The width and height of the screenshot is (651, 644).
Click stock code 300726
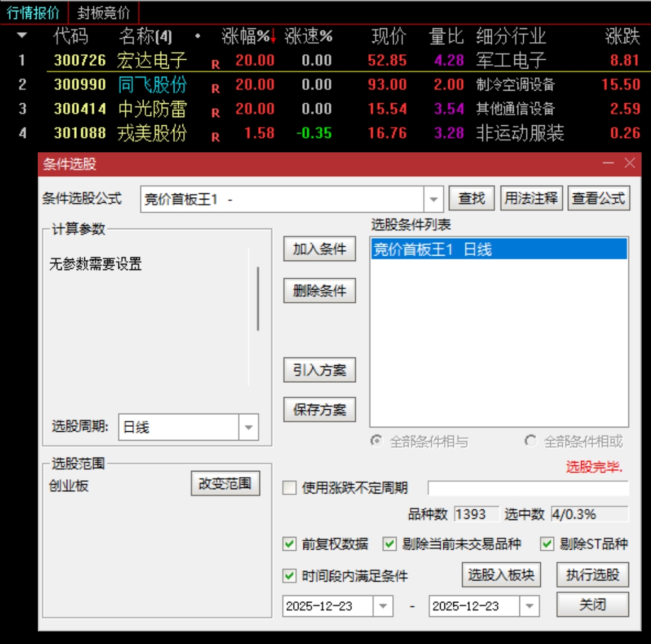[x=80, y=60]
